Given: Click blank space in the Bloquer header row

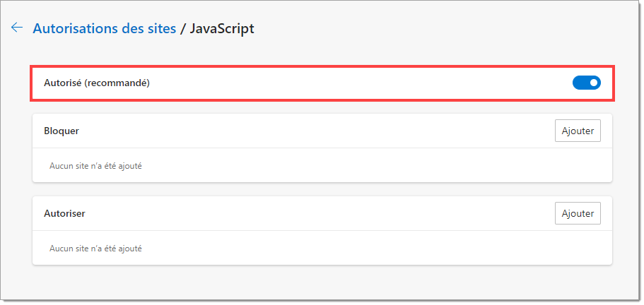Looking at the screenshot, I should point(316,131).
